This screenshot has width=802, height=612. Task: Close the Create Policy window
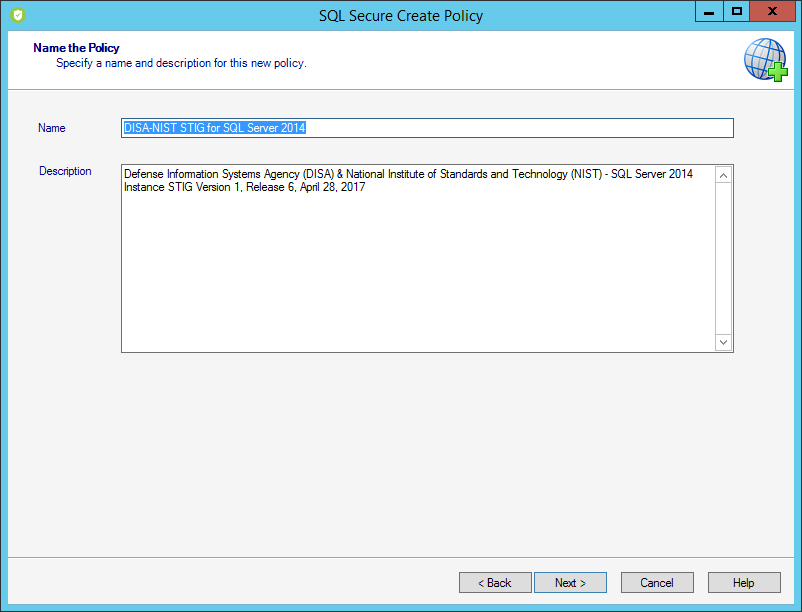pyautogui.click(x=772, y=12)
